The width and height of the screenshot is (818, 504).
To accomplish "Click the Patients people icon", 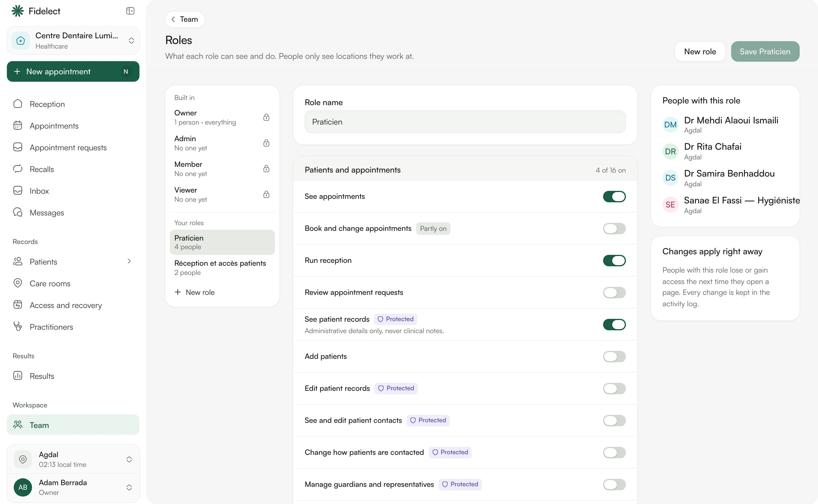I will click(x=18, y=261).
